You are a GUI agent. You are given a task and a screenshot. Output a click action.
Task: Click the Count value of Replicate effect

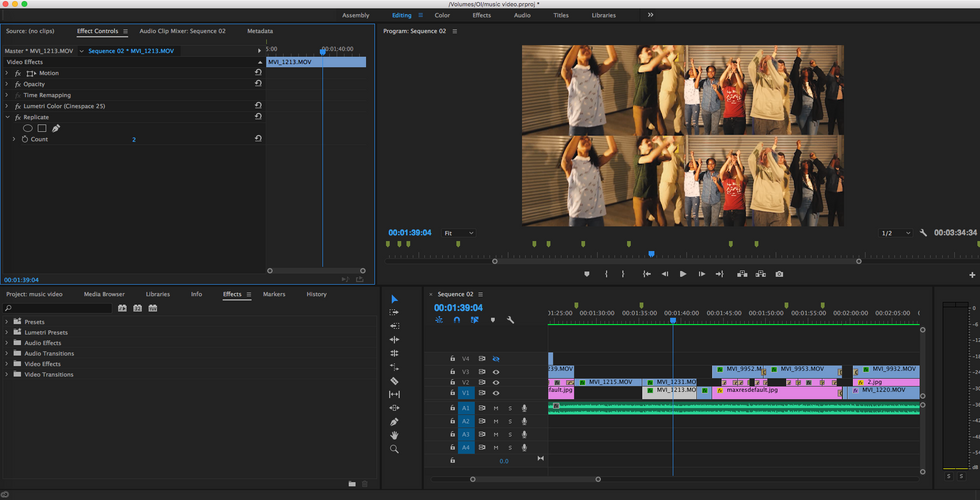point(134,140)
